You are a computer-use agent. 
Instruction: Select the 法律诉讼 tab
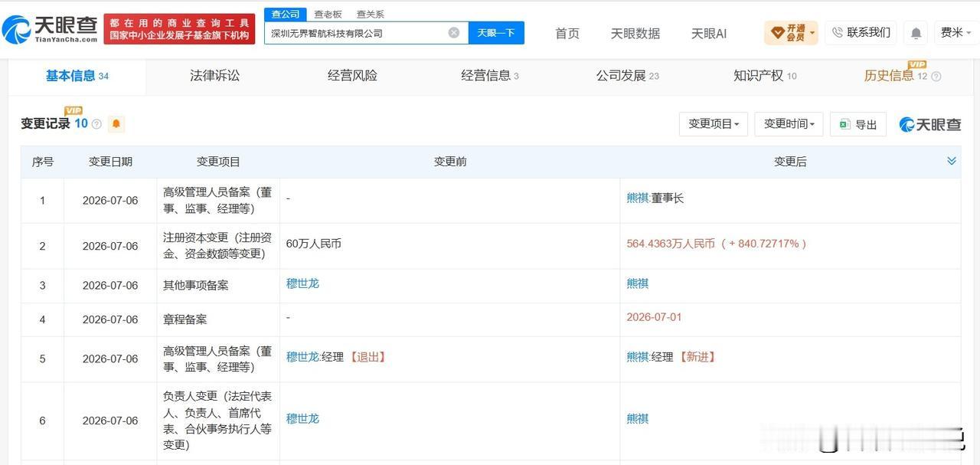point(214,76)
